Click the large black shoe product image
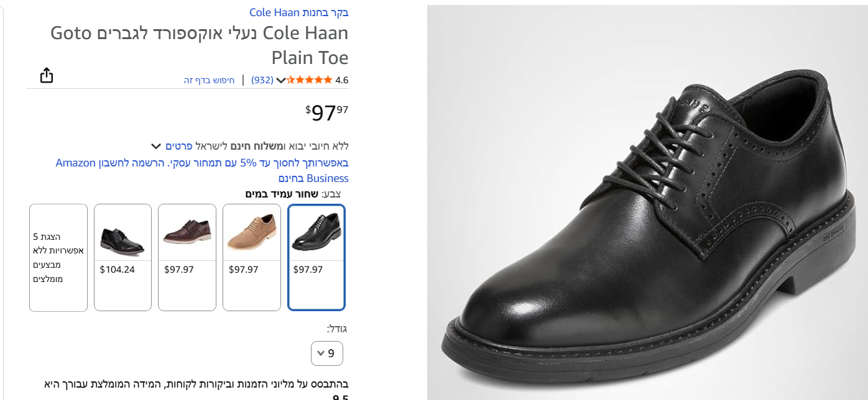 [x=647, y=205]
